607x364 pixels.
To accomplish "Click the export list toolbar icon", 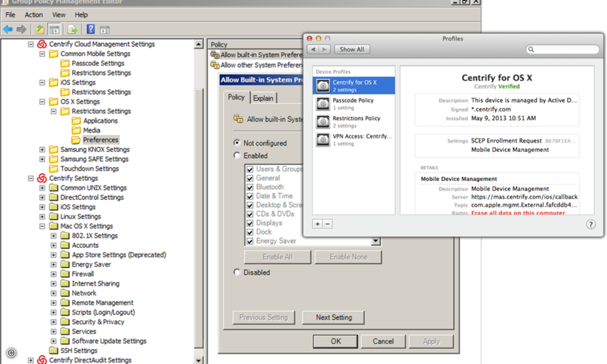I will (x=72, y=29).
